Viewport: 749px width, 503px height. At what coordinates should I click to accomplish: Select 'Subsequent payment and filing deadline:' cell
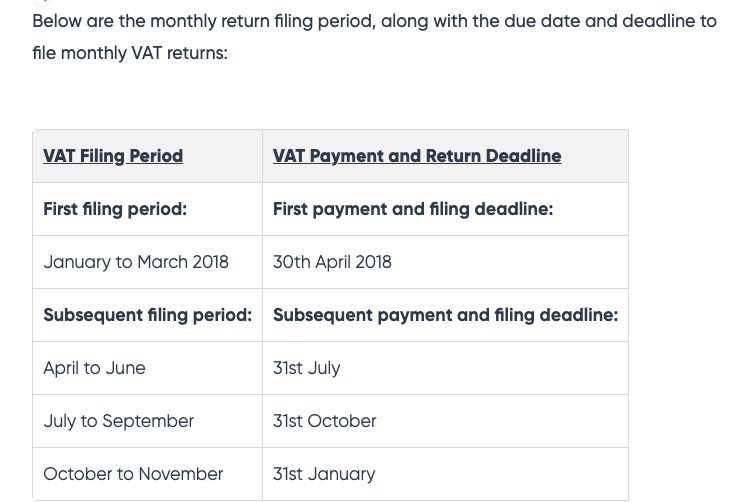pyautogui.click(x=445, y=315)
